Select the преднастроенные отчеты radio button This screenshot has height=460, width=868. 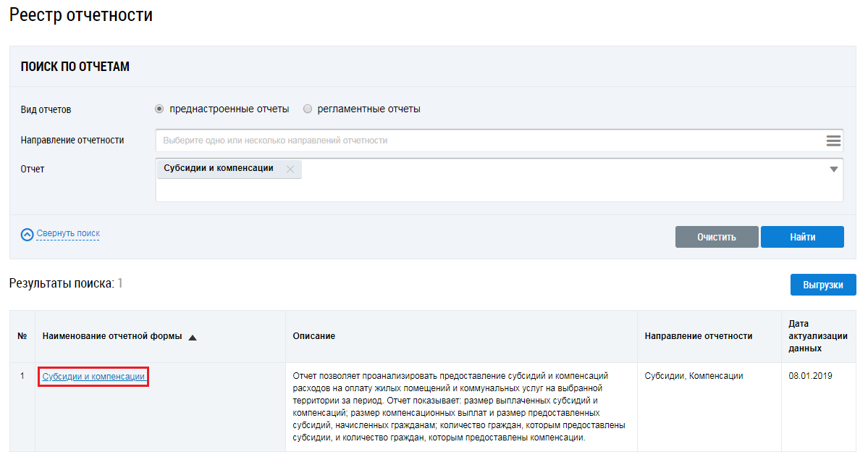pos(159,109)
